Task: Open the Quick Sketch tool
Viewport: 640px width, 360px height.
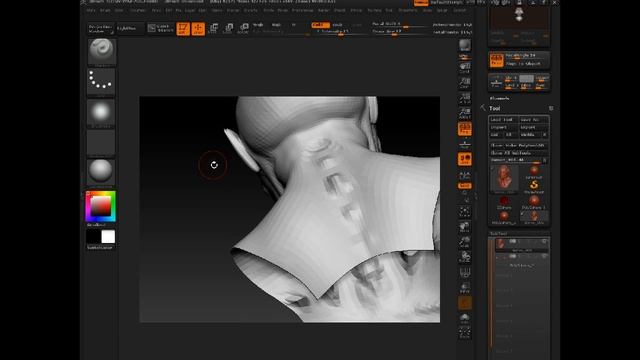Action: tap(160, 28)
